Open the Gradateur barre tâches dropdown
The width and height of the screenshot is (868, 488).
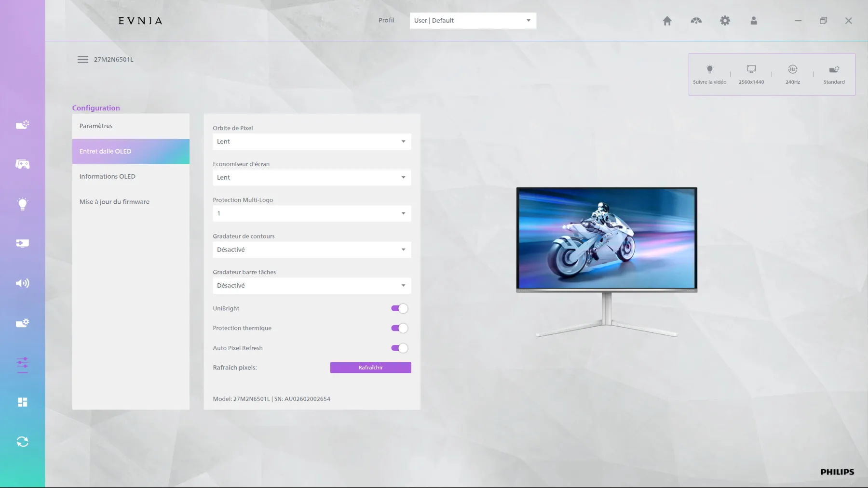pos(312,286)
